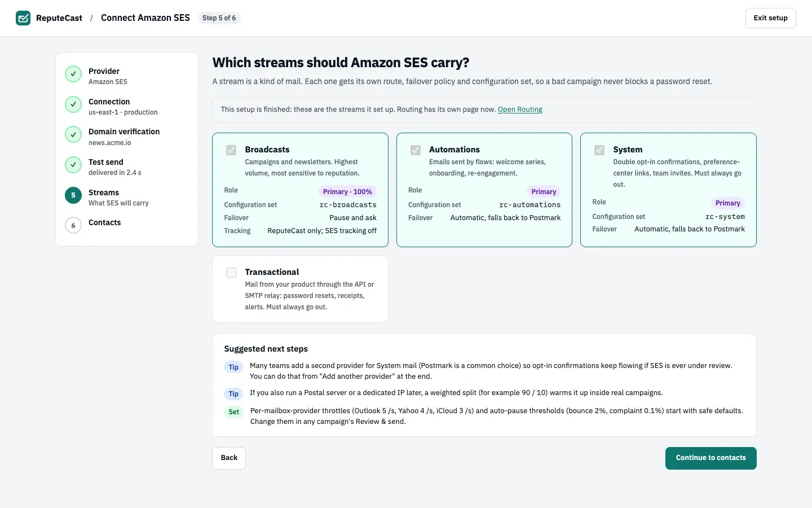
Task: Click the Connect Amazon SES breadcrumb title
Action: pos(145,18)
